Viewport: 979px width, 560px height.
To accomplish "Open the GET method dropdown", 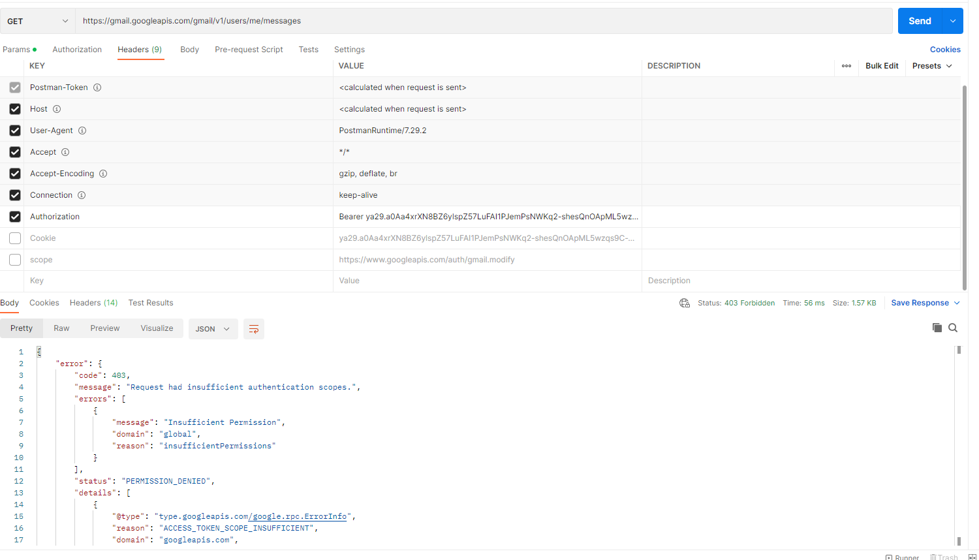I will coord(38,21).
